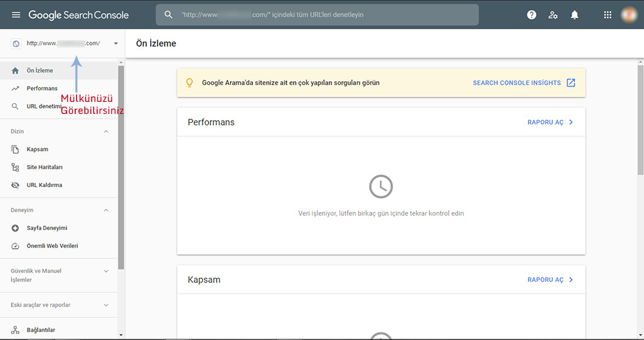Go to Ön İzleme in sidebar
Viewport: 644px width, 340px height.
pos(59,70)
